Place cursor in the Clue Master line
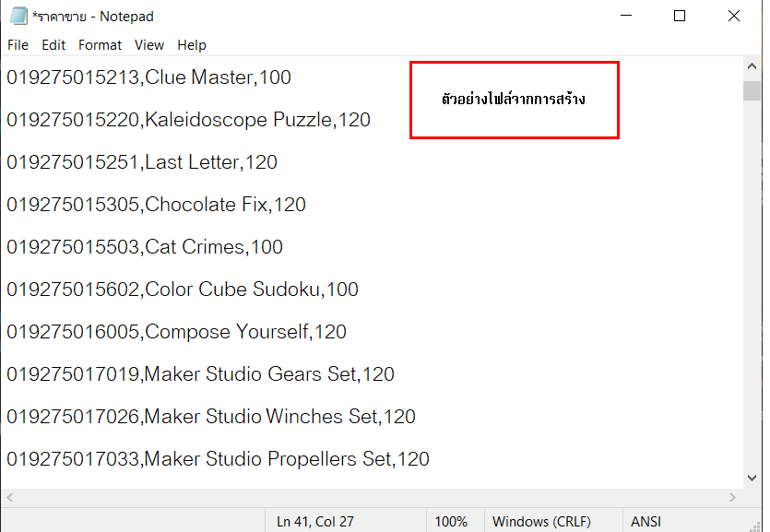Viewport: 770px width, 532px height. [x=148, y=77]
